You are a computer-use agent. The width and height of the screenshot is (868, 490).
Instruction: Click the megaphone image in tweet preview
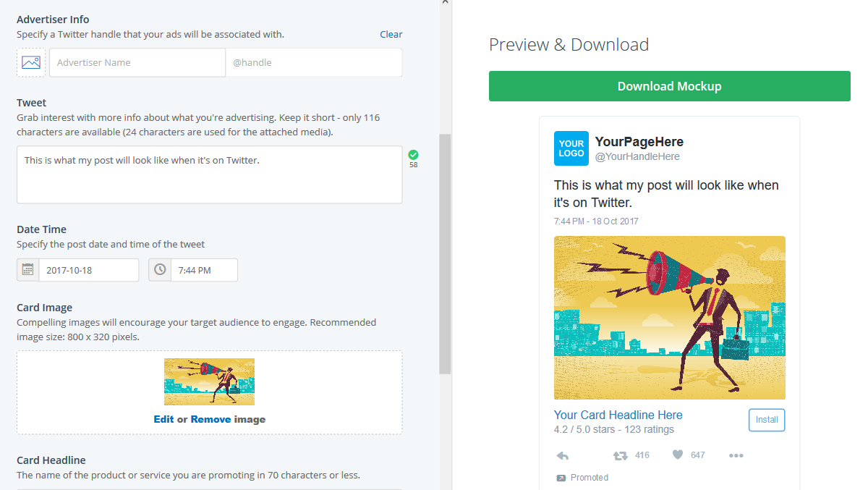670,318
